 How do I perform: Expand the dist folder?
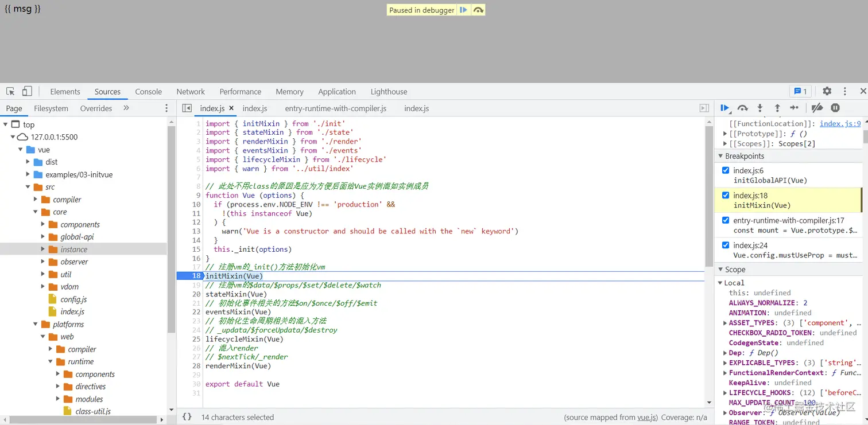click(28, 162)
